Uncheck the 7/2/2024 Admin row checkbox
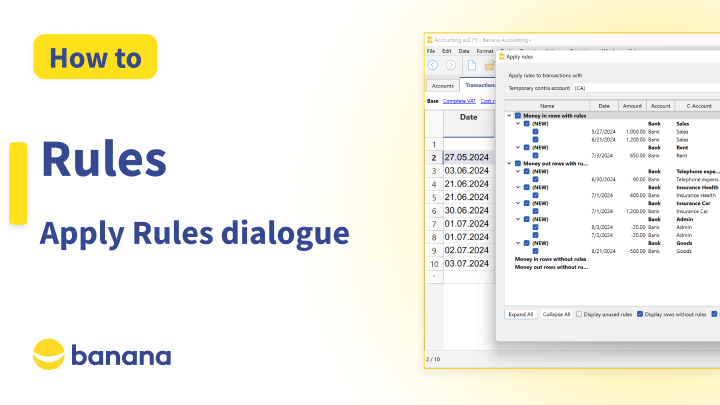This screenshot has width=720, height=405. 535,235
